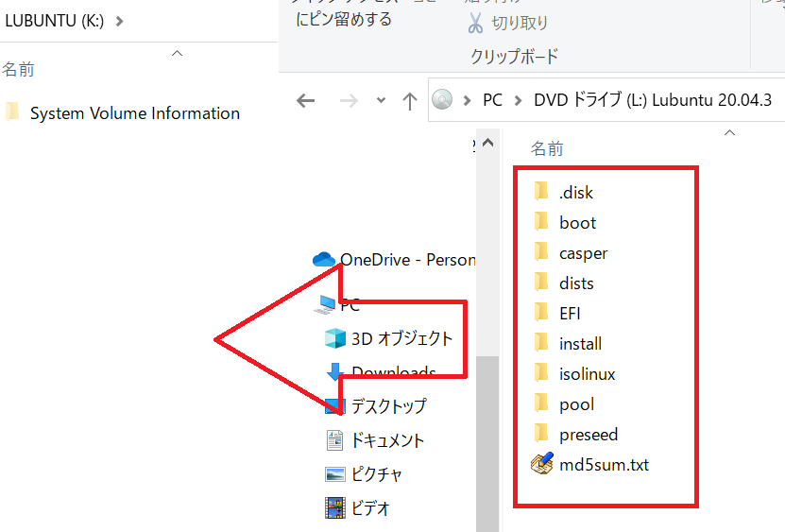Expand chevron after LUBUNTU (K:) breadcrumb
The height and width of the screenshot is (532, 785).
(x=119, y=22)
